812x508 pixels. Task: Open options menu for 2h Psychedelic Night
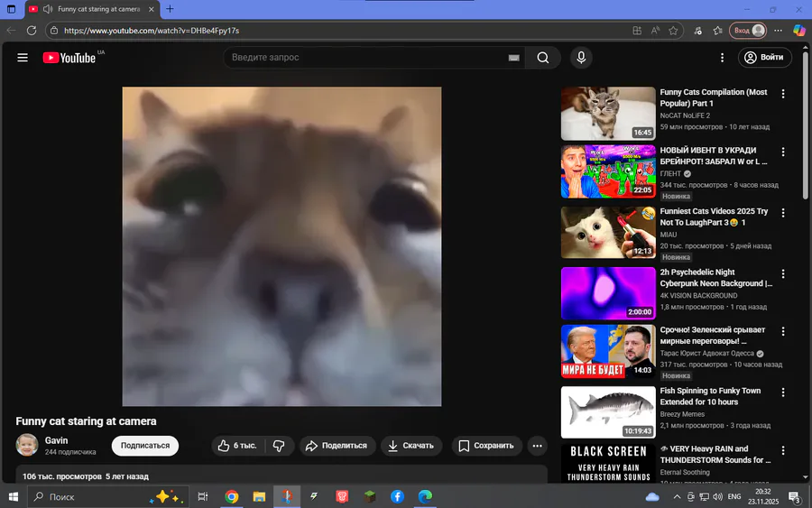[x=783, y=273]
